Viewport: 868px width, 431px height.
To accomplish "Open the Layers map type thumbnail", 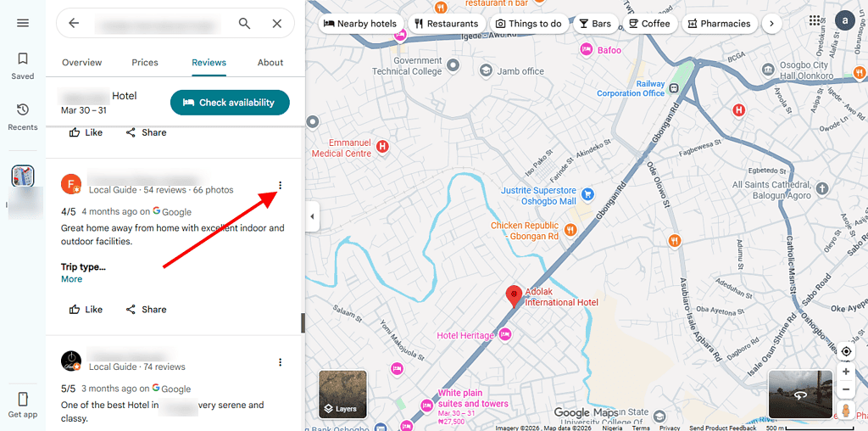I will (342, 395).
